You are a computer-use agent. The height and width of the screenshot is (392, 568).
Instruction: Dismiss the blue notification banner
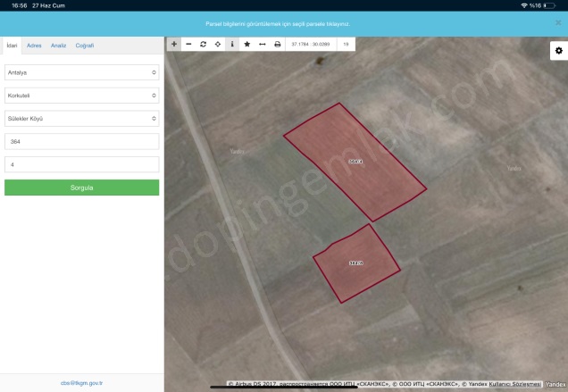click(x=558, y=21)
